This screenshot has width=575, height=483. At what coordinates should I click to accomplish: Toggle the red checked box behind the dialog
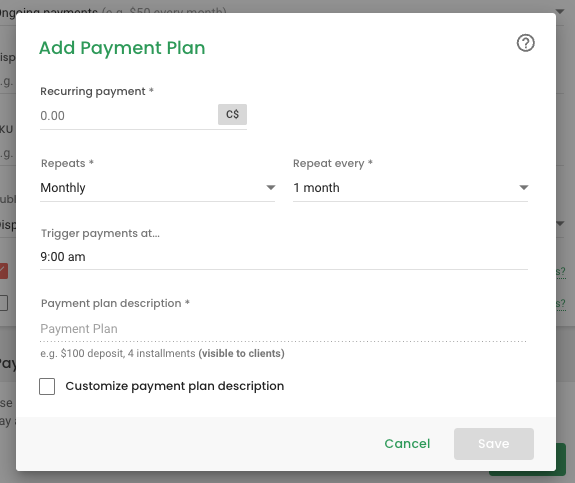click(x=4, y=271)
